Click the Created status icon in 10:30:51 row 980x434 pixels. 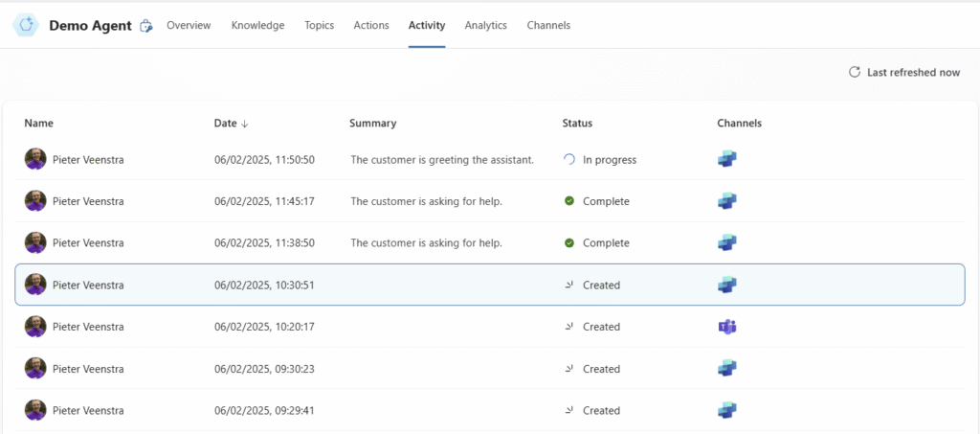pos(568,285)
